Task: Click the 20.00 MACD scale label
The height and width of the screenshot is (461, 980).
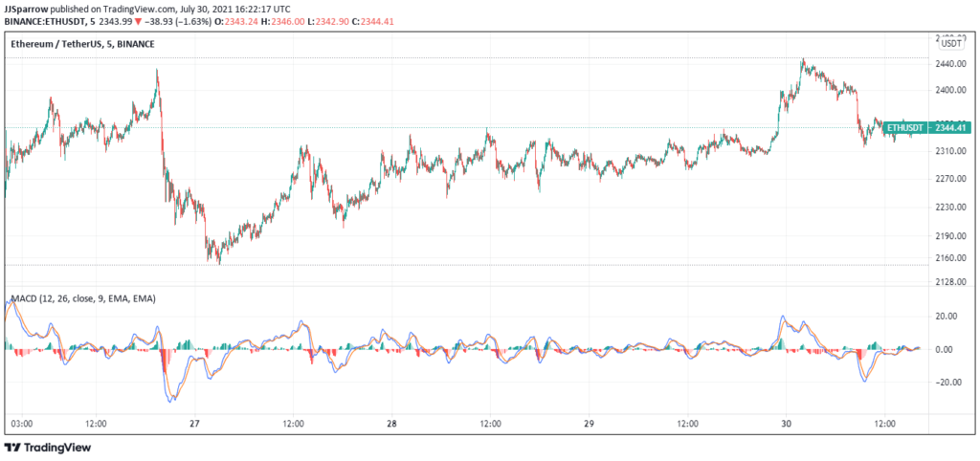Action: tap(947, 317)
